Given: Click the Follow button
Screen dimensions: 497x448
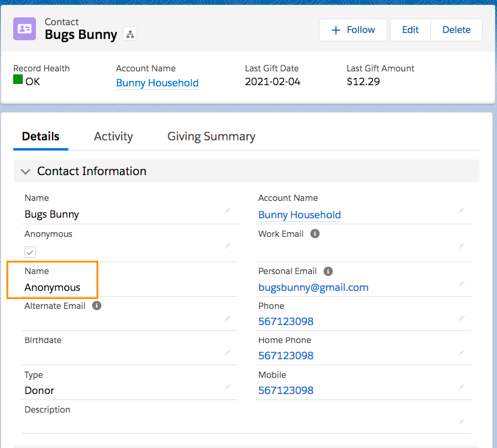Looking at the screenshot, I should tap(353, 30).
